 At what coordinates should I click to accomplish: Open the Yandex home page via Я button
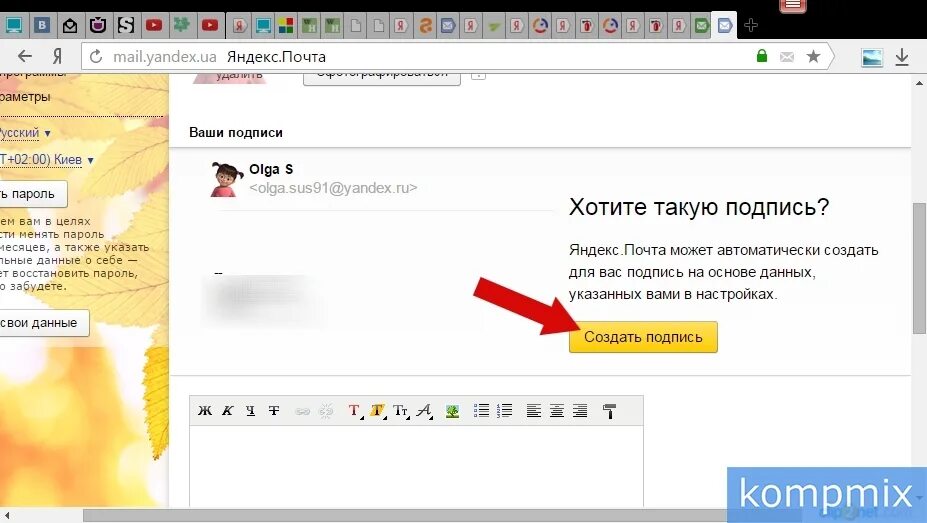[57, 57]
